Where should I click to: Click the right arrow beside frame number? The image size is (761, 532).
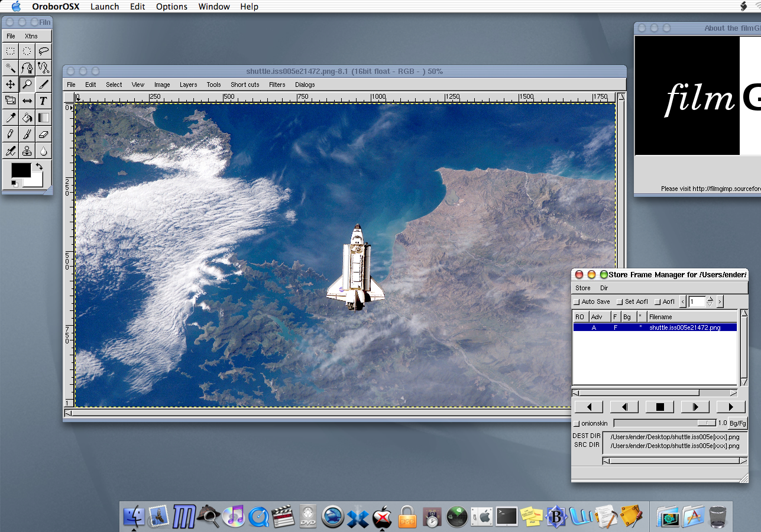720,301
